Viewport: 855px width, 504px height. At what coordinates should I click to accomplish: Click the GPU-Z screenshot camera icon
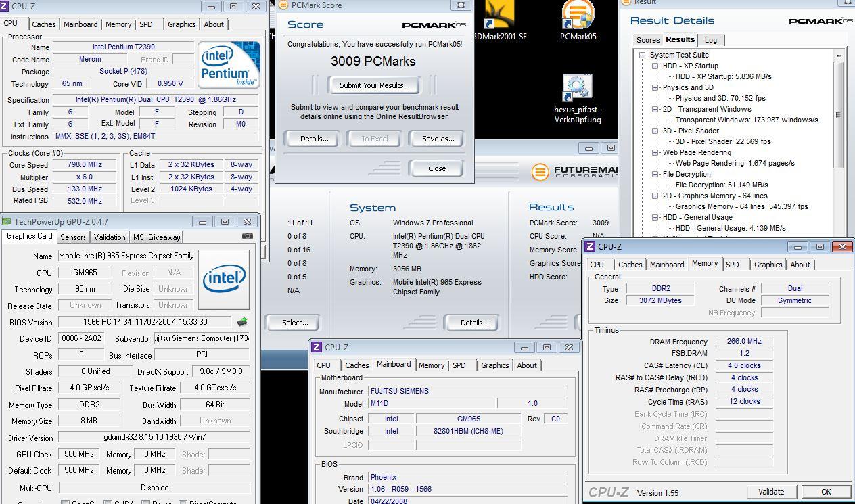point(248,236)
